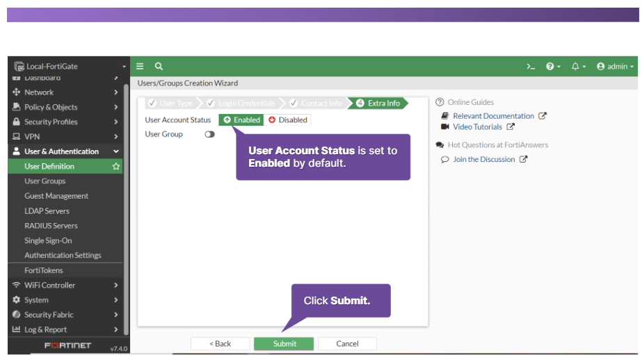Screen dimensions: 642x364
Task: Click the Fortinet logo in sidebar footer
Action: coord(67,346)
